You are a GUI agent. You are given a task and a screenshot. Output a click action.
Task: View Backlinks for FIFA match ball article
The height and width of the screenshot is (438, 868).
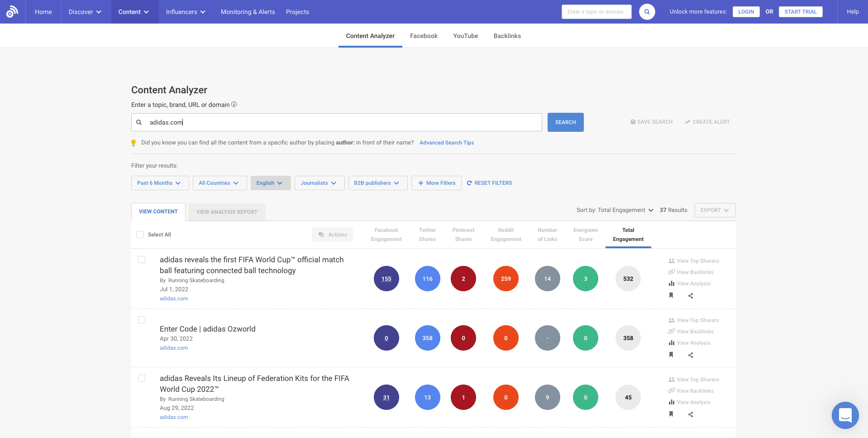tap(691, 272)
